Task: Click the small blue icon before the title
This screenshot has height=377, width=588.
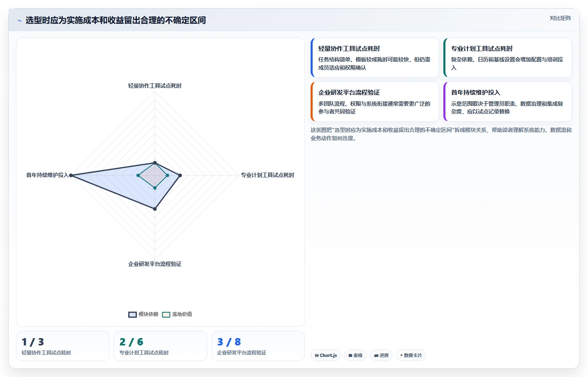Action: click(x=19, y=20)
